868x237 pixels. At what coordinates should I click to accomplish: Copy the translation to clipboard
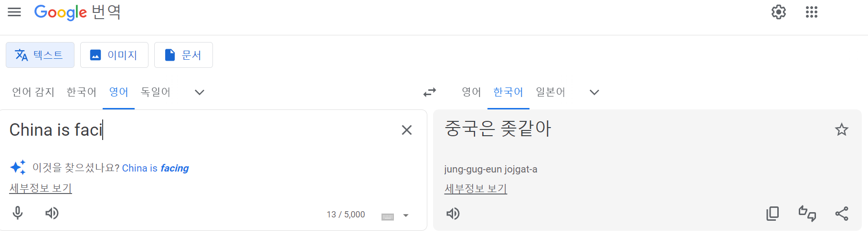click(x=772, y=214)
